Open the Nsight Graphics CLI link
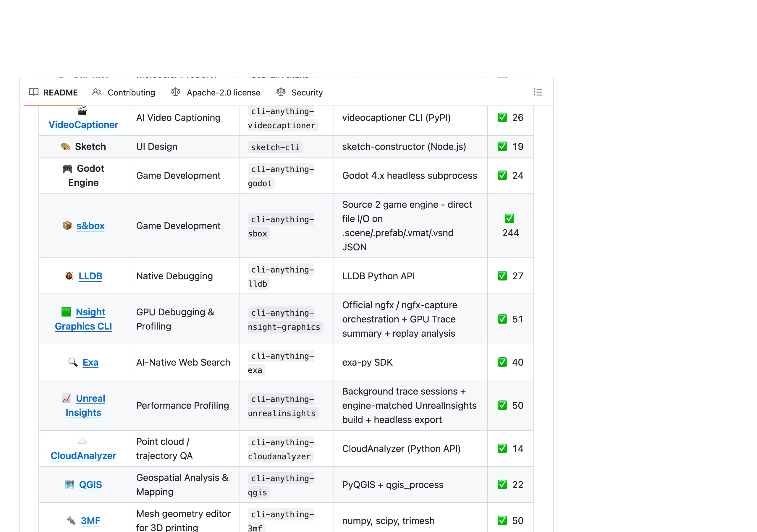The width and height of the screenshot is (757, 532). coord(83,319)
